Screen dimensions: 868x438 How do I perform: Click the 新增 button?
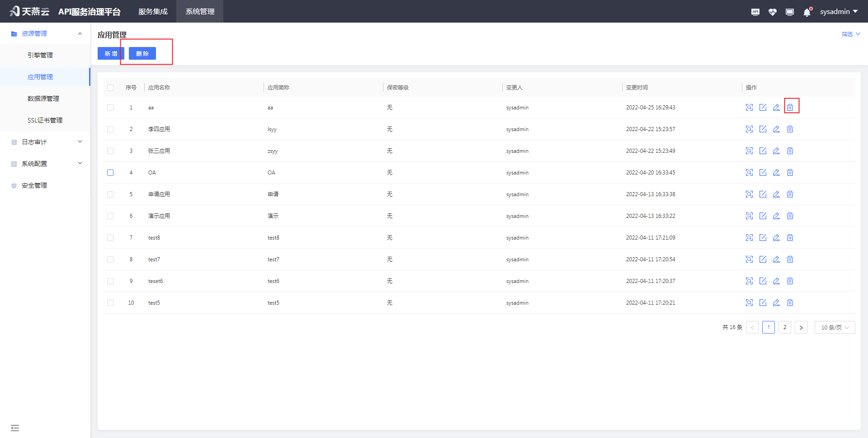click(x=111, y=53)
